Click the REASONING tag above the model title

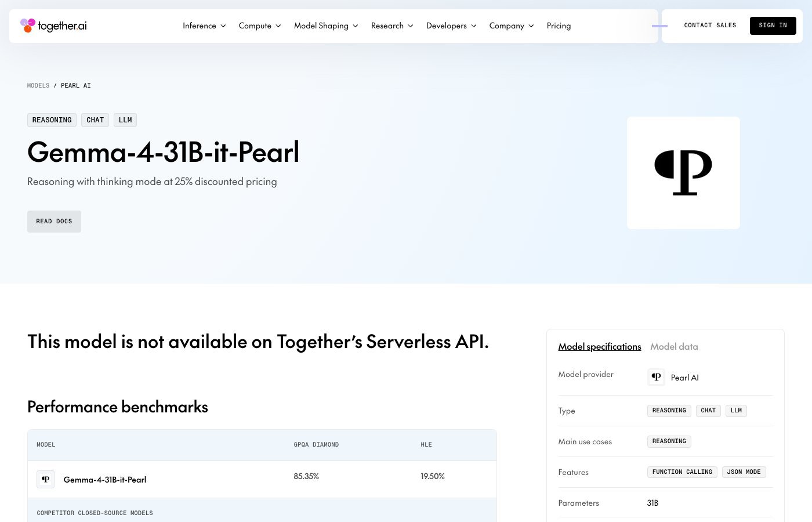click(52, 120)
